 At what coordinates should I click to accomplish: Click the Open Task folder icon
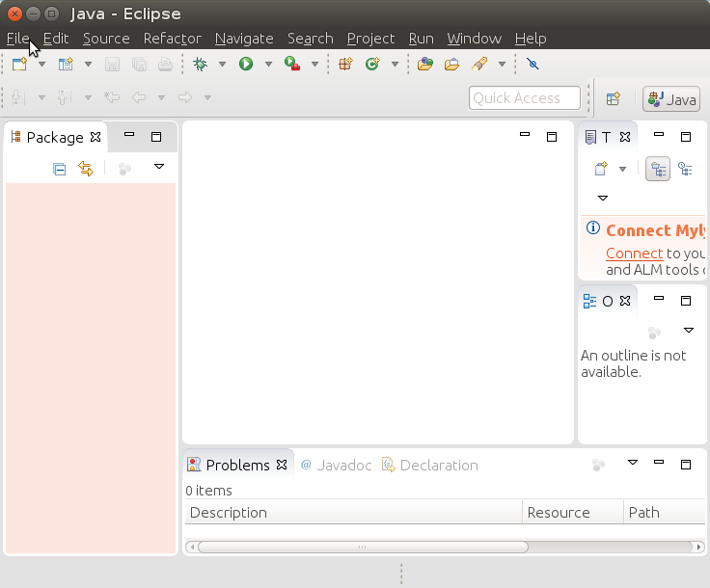[x=451, y=65]
